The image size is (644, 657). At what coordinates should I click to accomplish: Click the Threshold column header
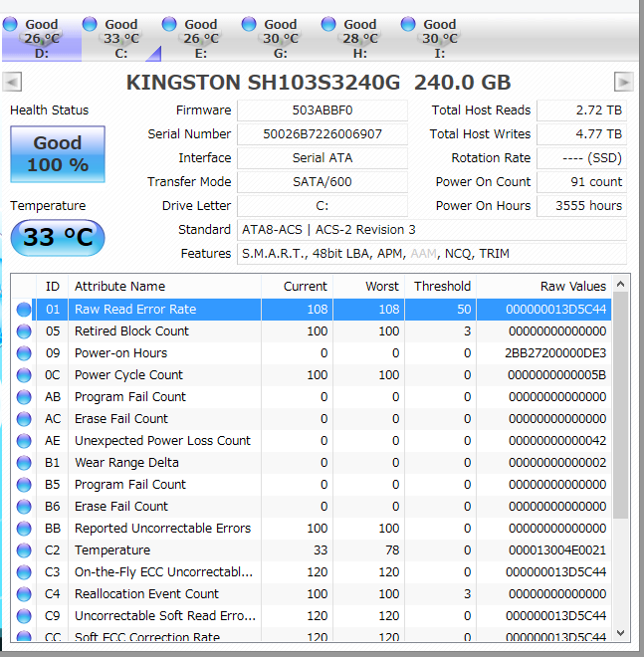pyautogui.click(x=440, y=286)
